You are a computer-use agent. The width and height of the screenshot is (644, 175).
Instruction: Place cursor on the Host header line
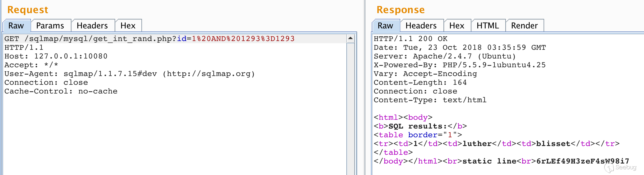coord(56,56)
